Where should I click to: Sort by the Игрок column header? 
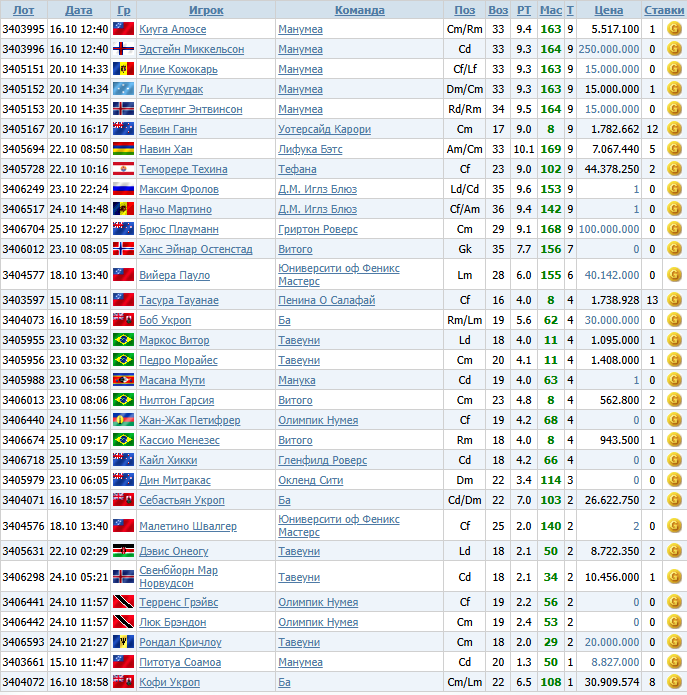(205, 10)
